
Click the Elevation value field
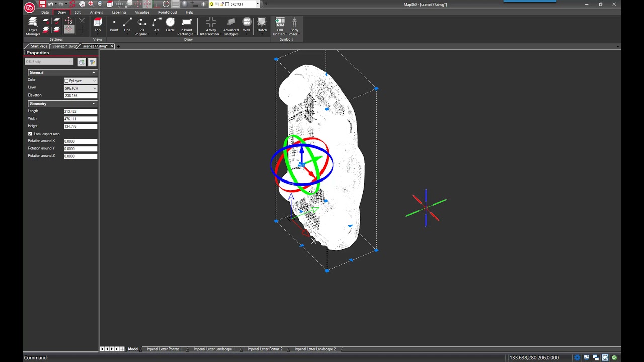(80, 96)
